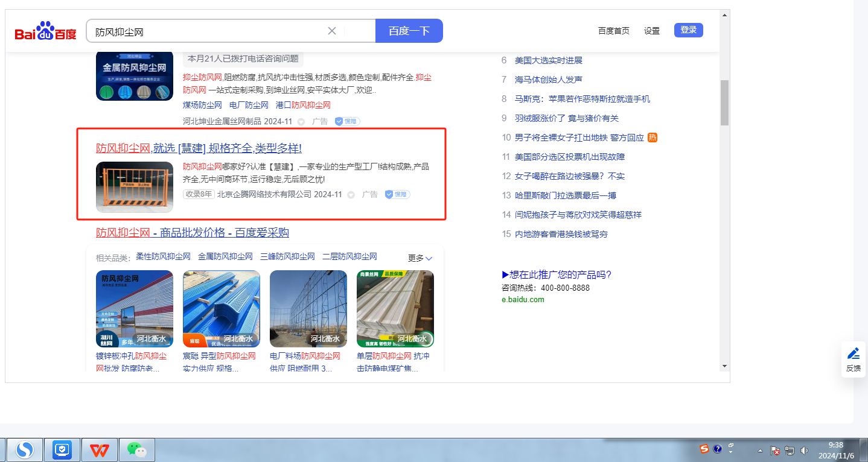Screen dimensions: 868x462
Task: Click the 热 hot tag beside 警方回应
Action: coord(653,138)
